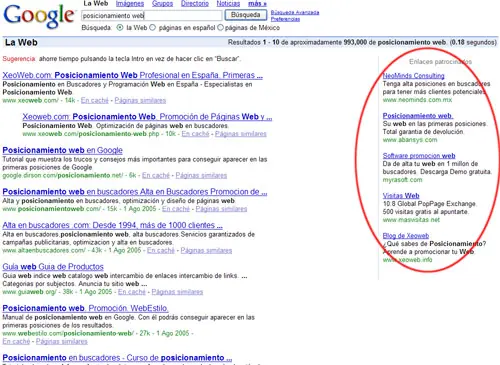Open 'Páginas similares' for www.webestilo.com result
500x365 pixels.
(x=62, y=341)
